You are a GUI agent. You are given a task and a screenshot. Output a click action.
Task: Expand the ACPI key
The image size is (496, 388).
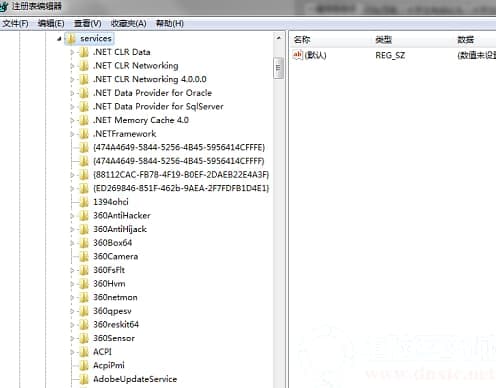point(72,352)
